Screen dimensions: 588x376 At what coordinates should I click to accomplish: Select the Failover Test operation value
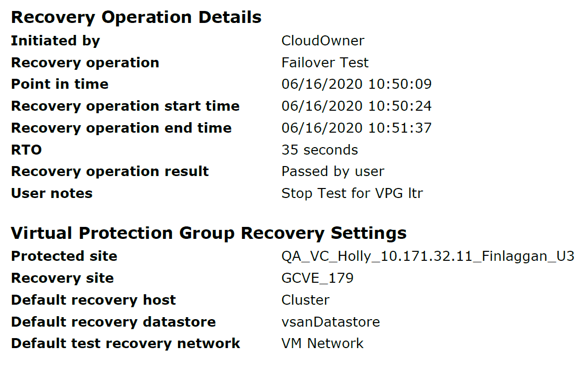coord(325,63)
